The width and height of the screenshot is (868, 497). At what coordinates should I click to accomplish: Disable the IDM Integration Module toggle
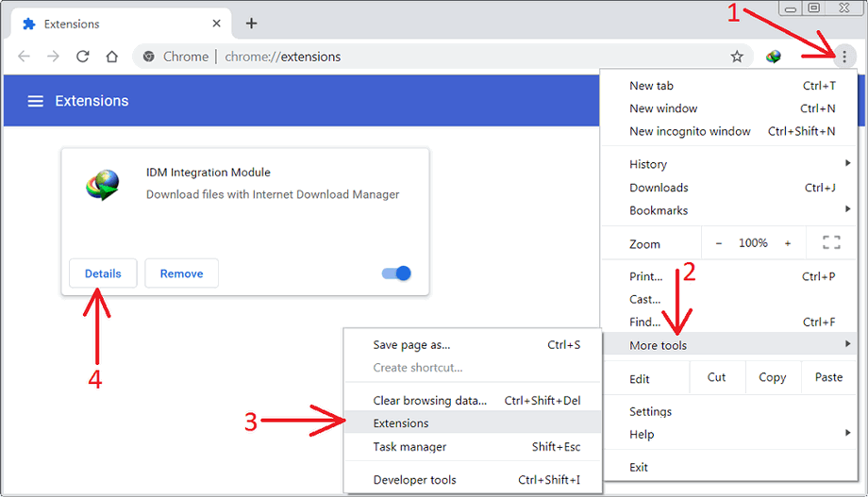click(396, 273)
